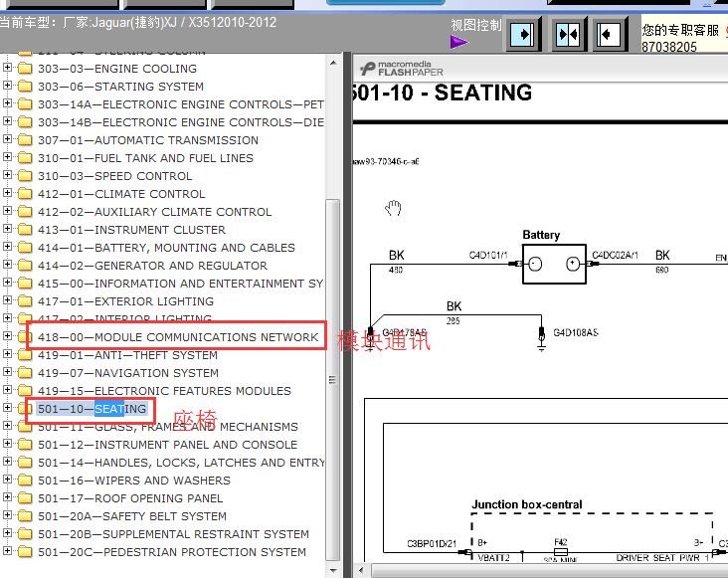Expand the 303-14B Electronic Engine Controls node

coord(7,121)
